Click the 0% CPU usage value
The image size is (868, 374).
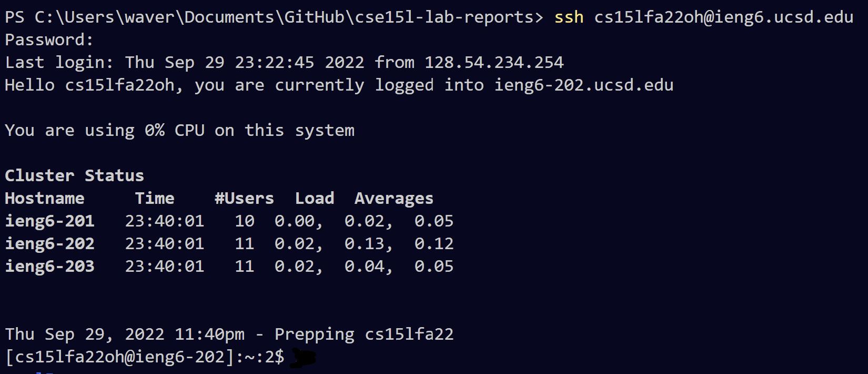(155, 131)
